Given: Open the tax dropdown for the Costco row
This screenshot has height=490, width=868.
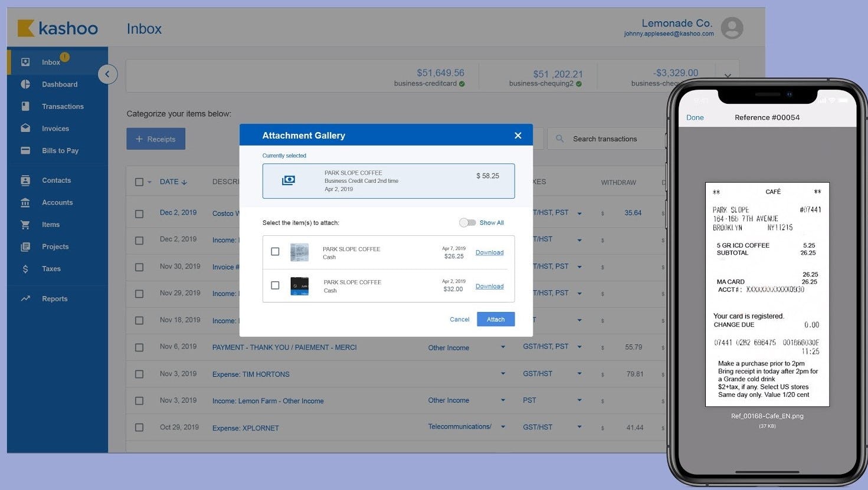Looking at the screenshot, I should tap(579, 213).
